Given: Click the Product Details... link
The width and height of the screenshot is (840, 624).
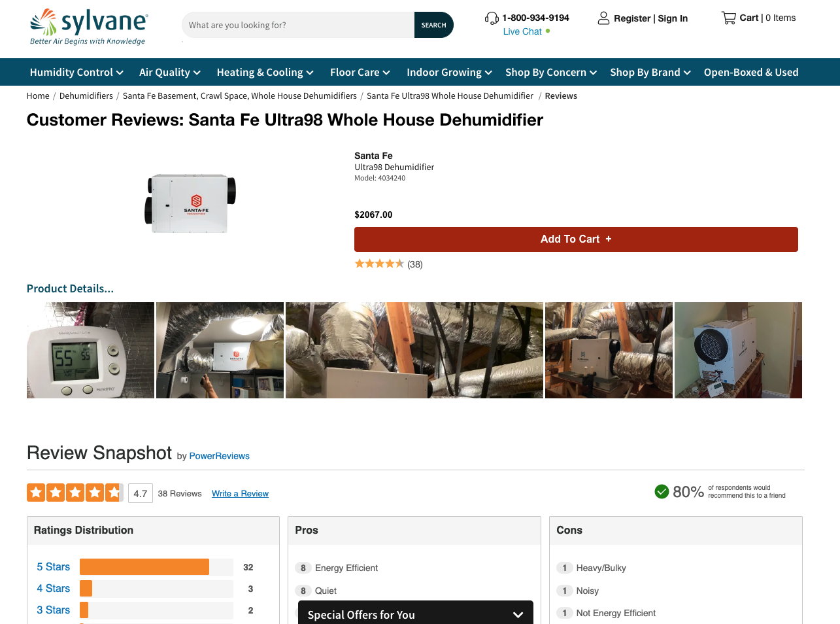Looking at the screenshot, I should coord(70,288).
